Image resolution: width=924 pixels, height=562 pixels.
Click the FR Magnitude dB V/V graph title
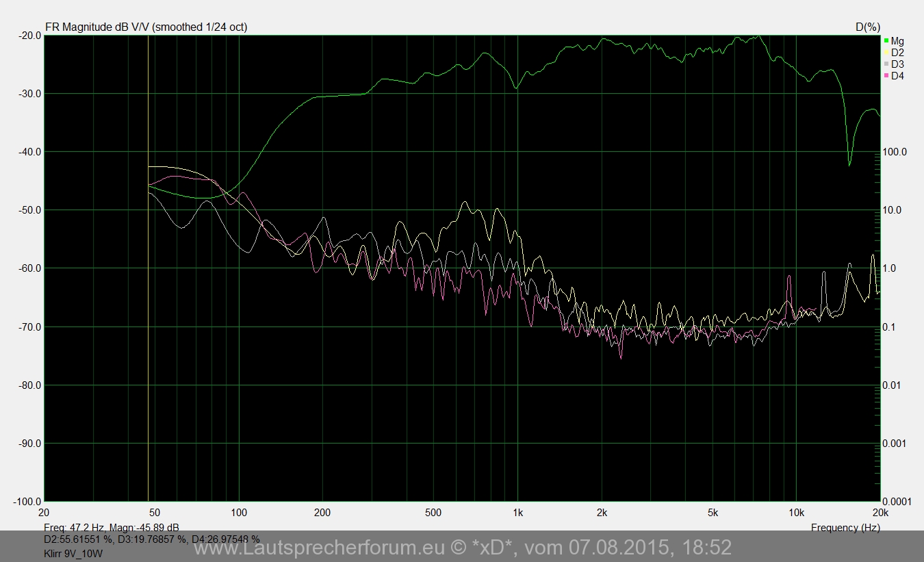[x=146, y=27]
